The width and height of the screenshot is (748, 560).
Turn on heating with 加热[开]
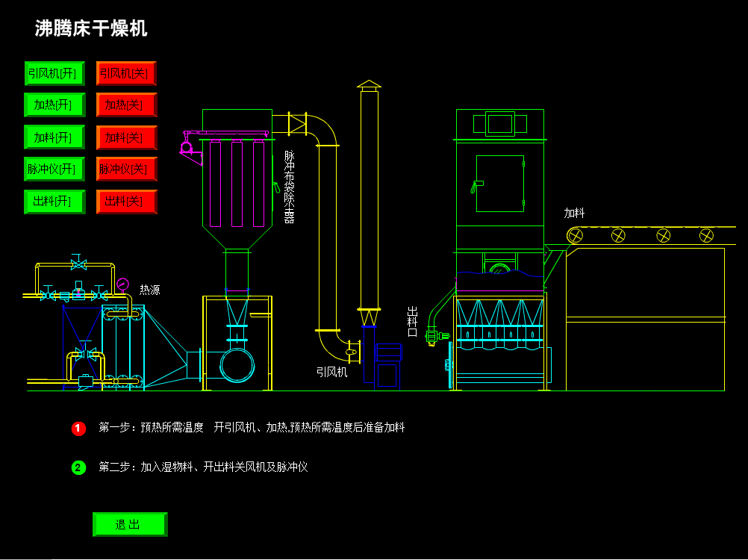pos(54,105)
